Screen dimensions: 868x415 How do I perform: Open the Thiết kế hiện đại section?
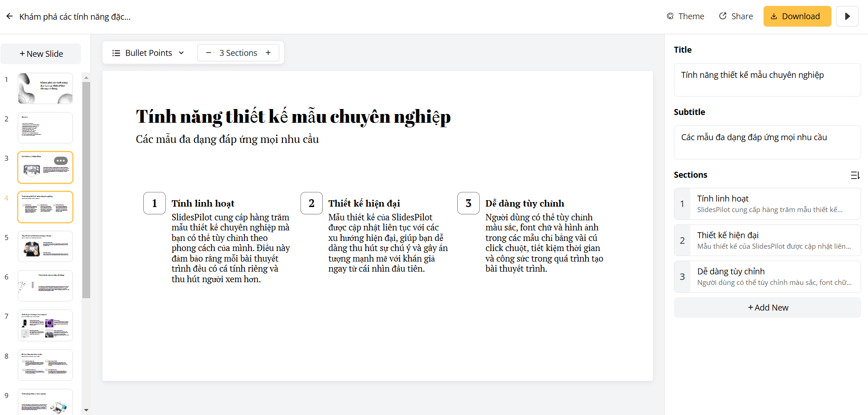(x=767, y=240)
